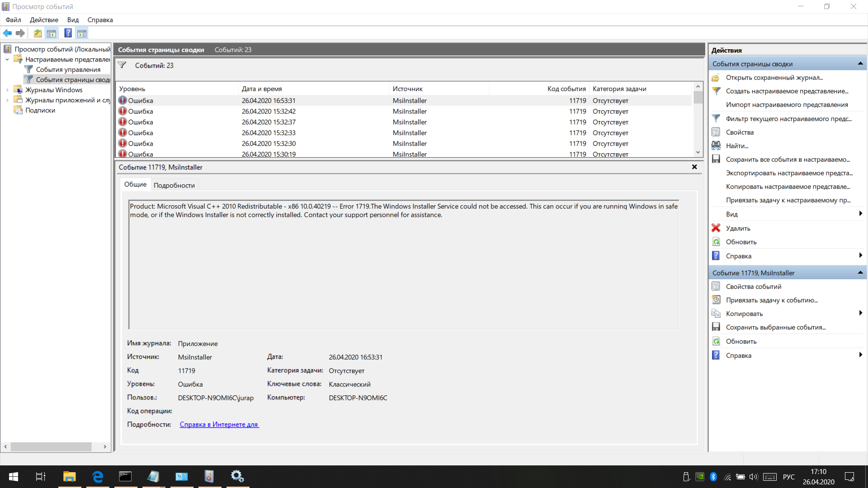Collapse Настраиваемые представления tree node
This screenshot has width=868, height=488.
(x=7, y=59)
